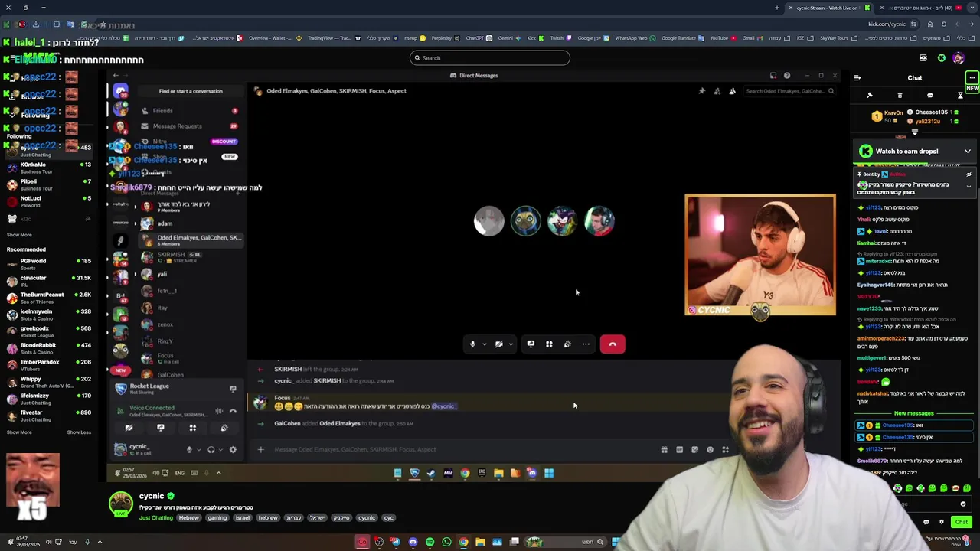The width and height of the screenshot is (980, 551).
Task: Show More followed channels in sidebar
Action: click(19, 235)
